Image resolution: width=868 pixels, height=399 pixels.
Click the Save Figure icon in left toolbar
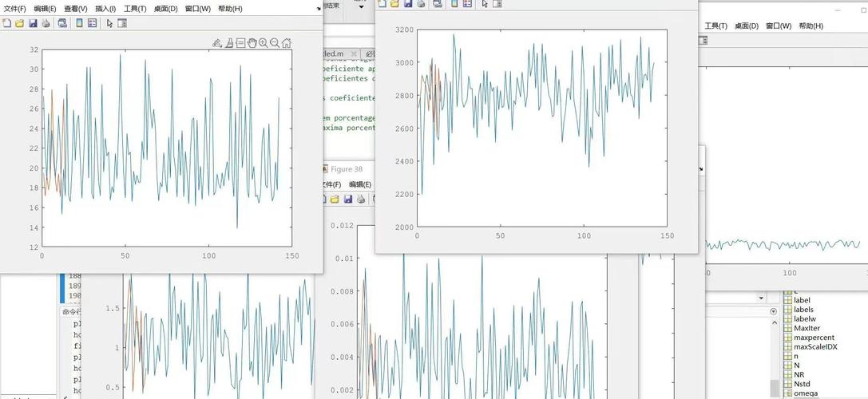click(x=33, y=23)
